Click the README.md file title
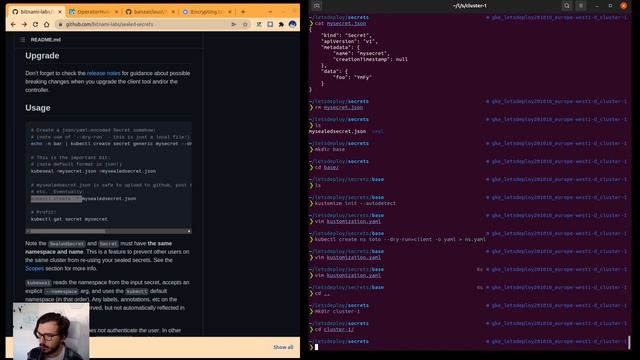The image size is (640, 360). pos(46,40)
